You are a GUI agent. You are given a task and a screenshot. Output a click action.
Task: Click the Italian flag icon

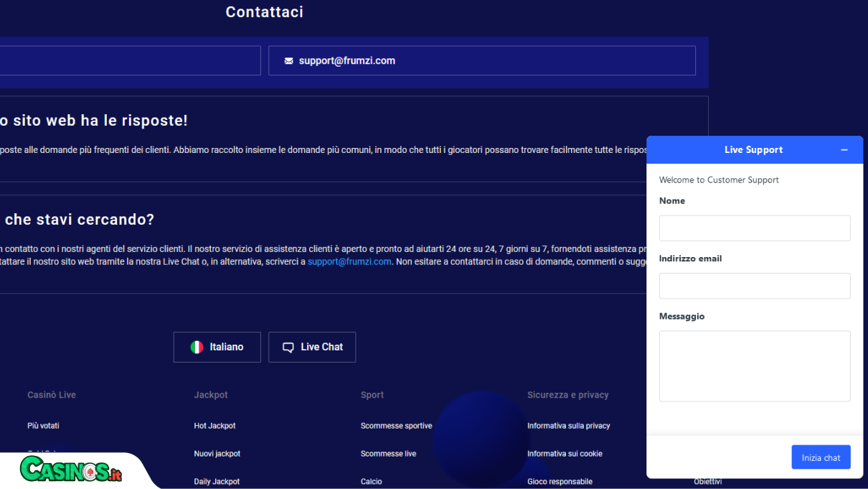197,347
